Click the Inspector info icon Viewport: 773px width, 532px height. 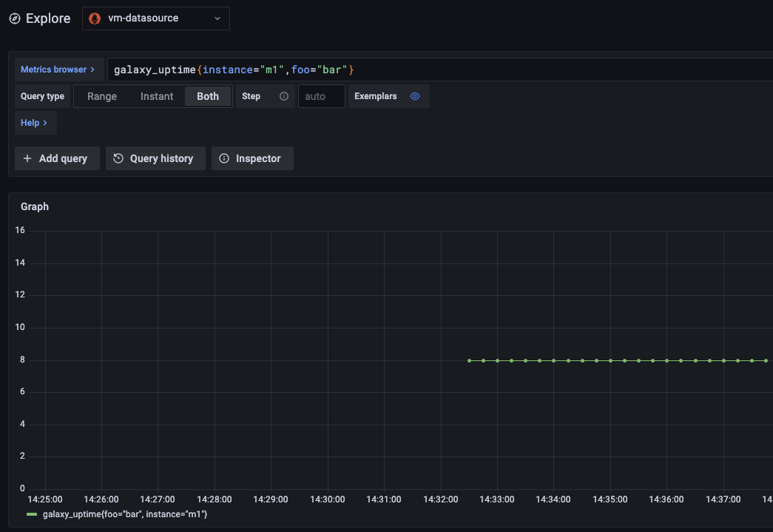pyautogui.click(x=224, y=158)
